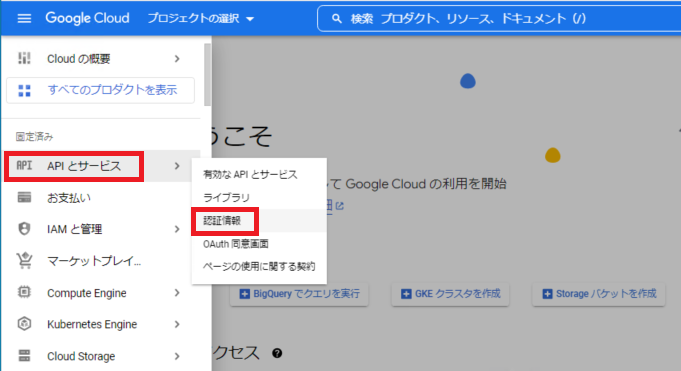Open the hamburger navigation menu

pos(24,18)
